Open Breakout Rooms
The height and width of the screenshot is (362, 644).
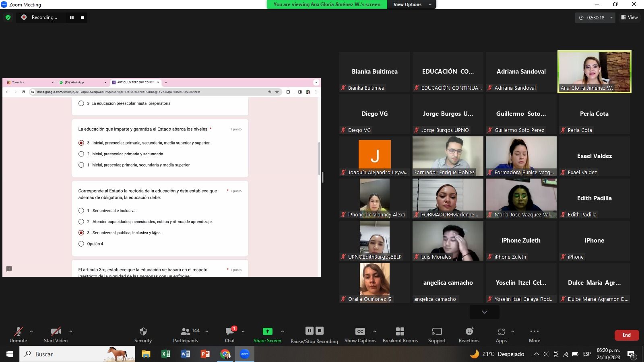(x=400, y=331)
